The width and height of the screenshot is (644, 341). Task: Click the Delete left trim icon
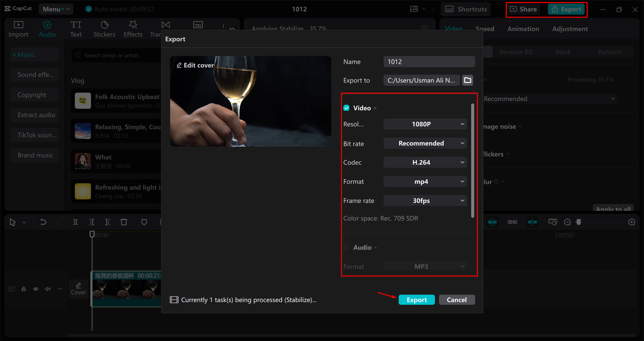click(x=92, y=222)
